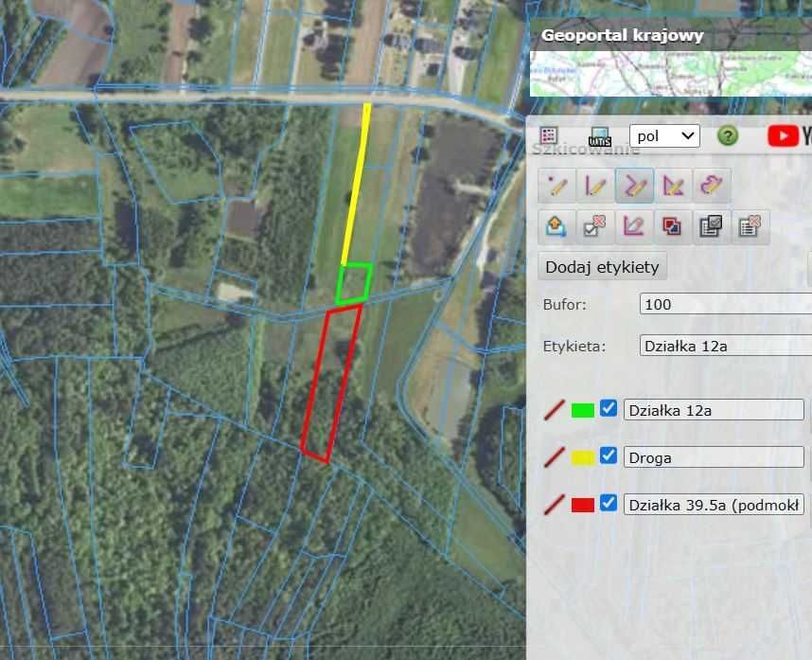The image size is (812, 660).
Task: Click the 'Dodaj etykiety' button
Action: pos(602,267)
